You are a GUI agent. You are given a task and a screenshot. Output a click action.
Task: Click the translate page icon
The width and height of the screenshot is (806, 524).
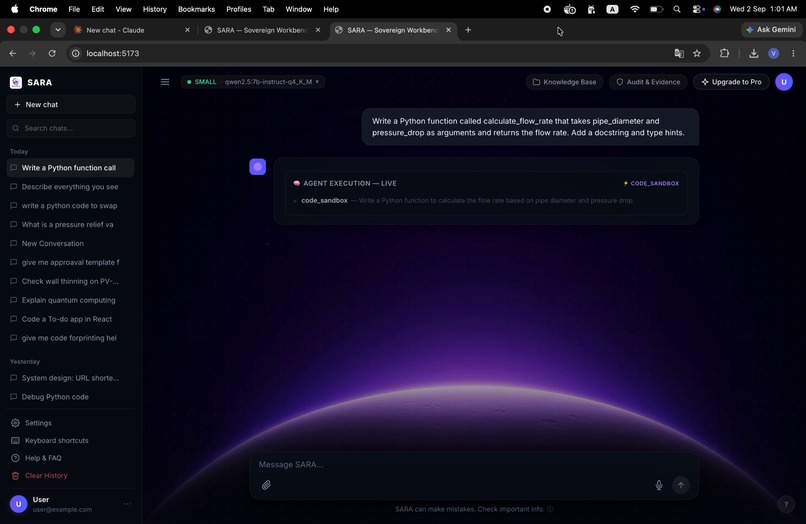(x=679, y=53)
